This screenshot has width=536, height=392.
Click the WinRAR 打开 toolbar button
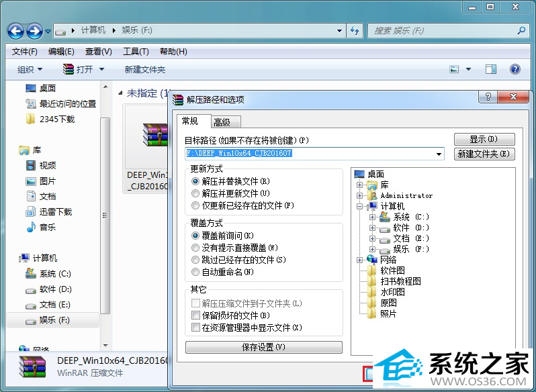coord(79,69)
